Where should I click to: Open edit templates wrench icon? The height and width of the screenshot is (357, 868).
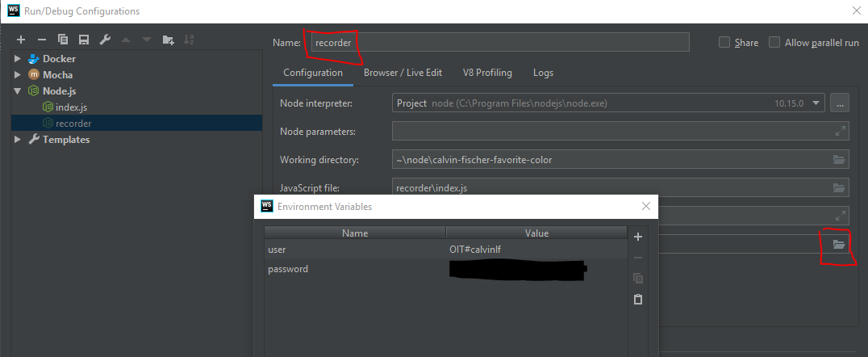[x=105, y=40]
